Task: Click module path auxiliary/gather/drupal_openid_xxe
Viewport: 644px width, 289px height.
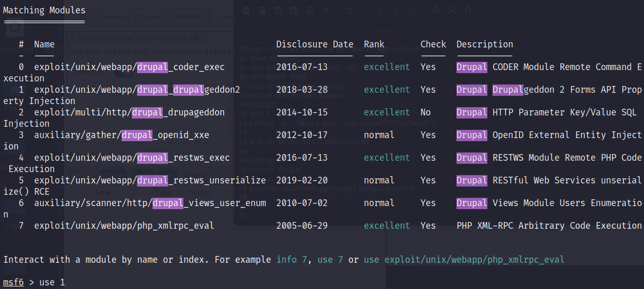Action: [122, 135]
